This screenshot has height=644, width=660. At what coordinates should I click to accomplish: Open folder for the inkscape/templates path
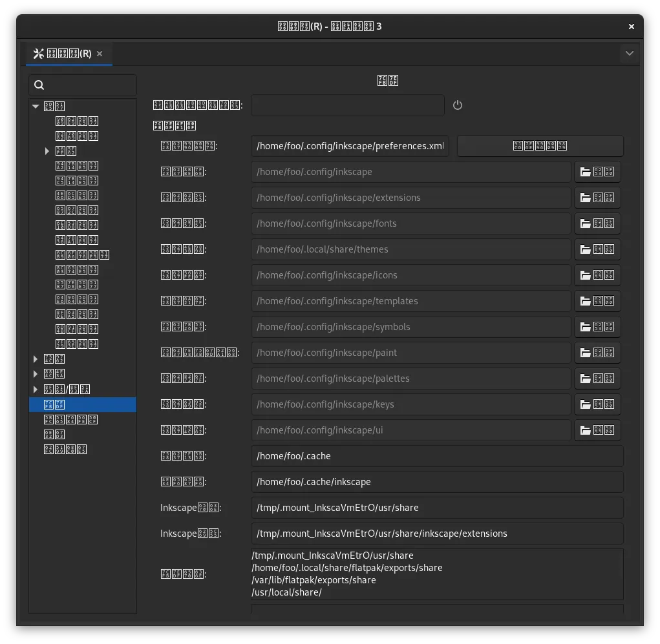[x=597, y=301]
